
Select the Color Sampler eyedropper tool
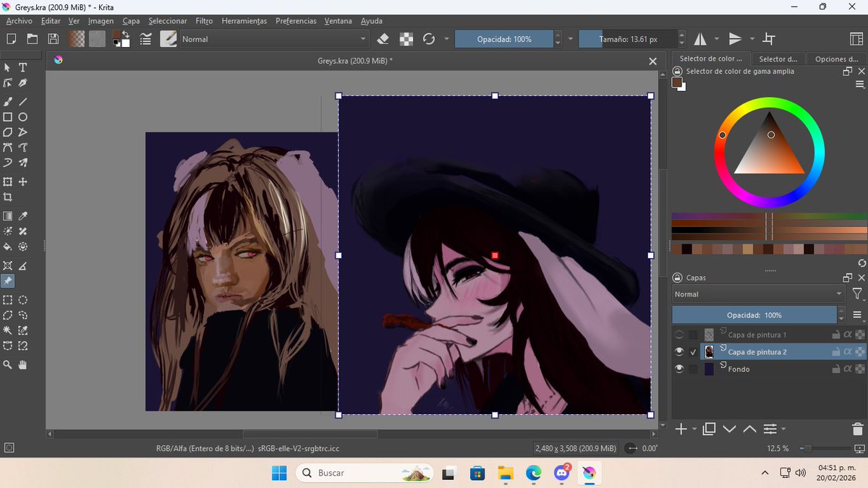pyautogui.click(x=22, y=216)
